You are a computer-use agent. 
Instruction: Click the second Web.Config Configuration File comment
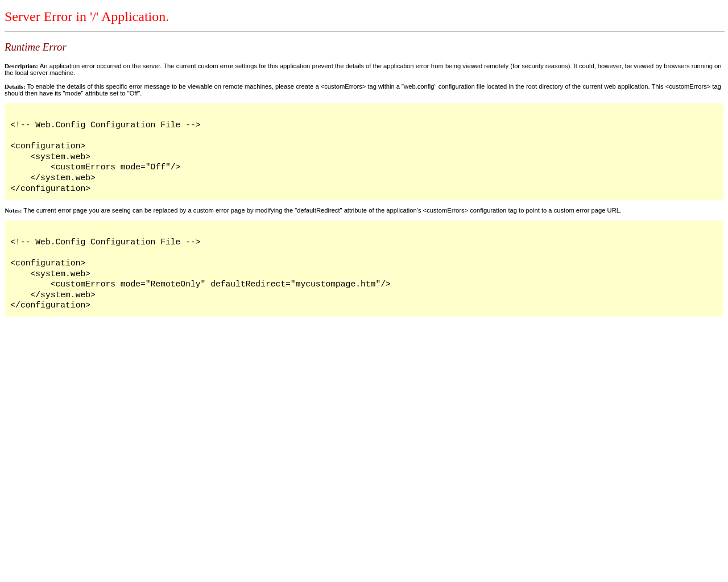[x=105, y=242]
